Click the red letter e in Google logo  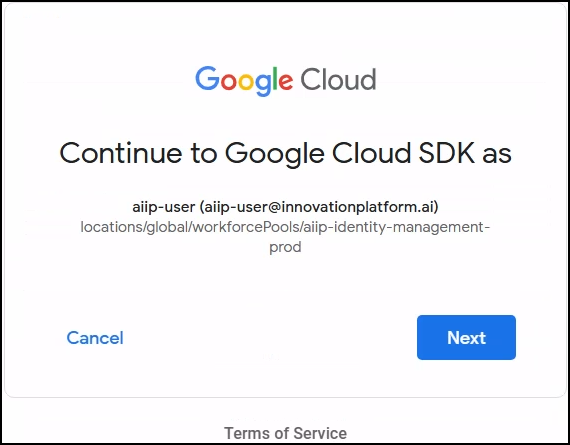coord(286,82)
